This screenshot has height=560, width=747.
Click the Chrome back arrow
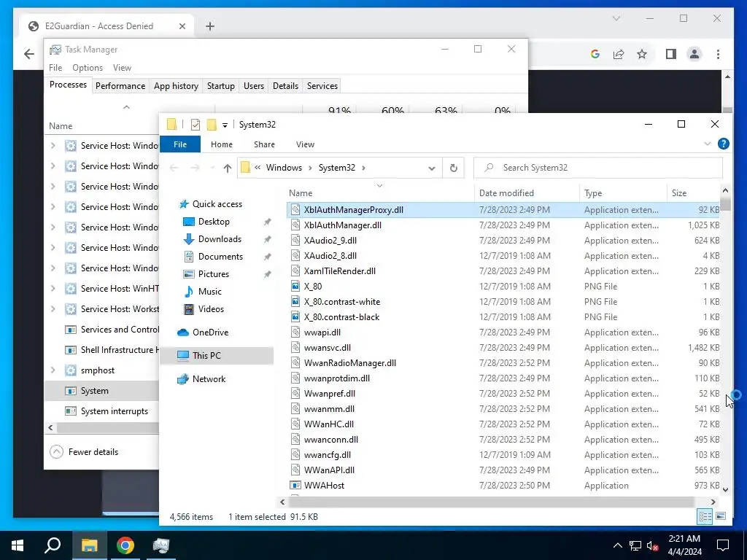point(29,54)
